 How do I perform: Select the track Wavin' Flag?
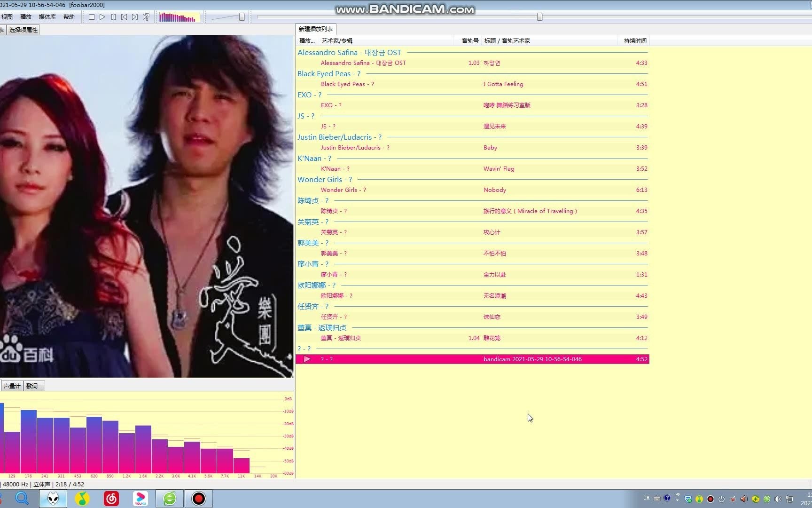coord(472,169)
